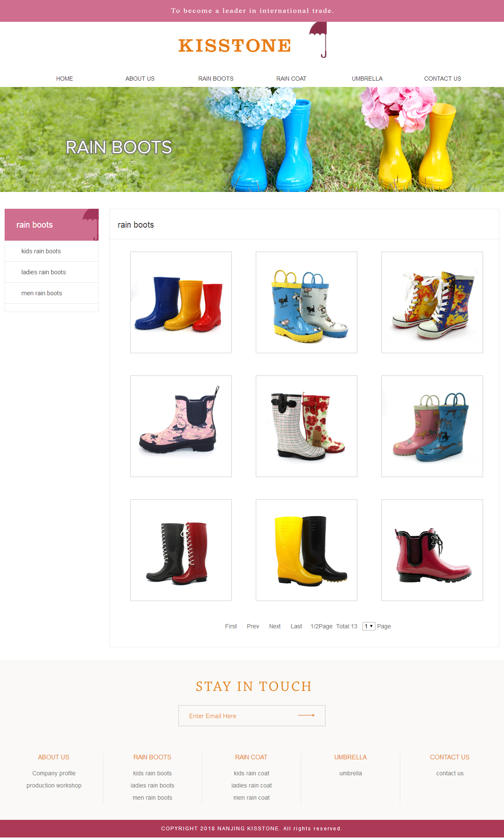
Task: Click the KISSTONE logo text
Action: (234, 46)
